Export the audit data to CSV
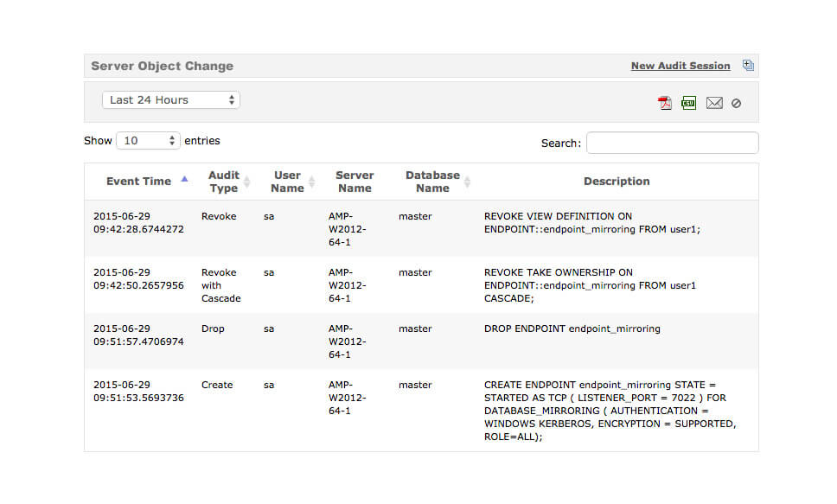Image resolution: width=837 pixels, height=504 pixels. [688, 103]
